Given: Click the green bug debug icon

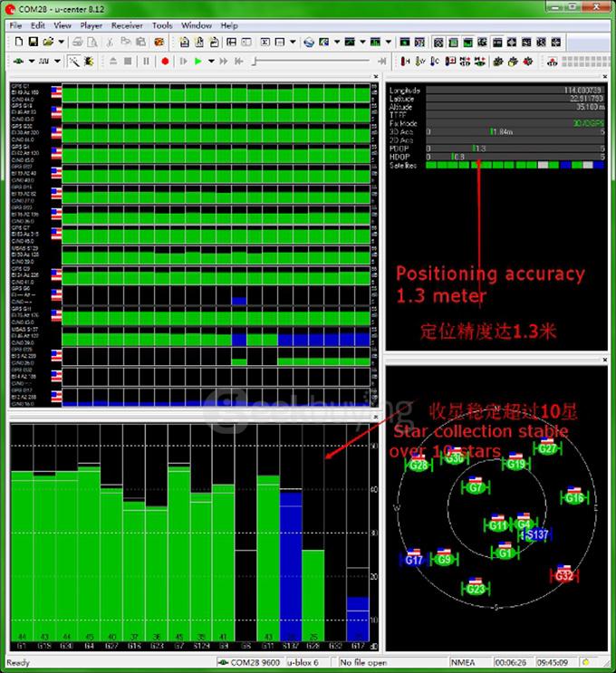Looking at the screenshot, I should pyautogui.click(x=88, y=61).
